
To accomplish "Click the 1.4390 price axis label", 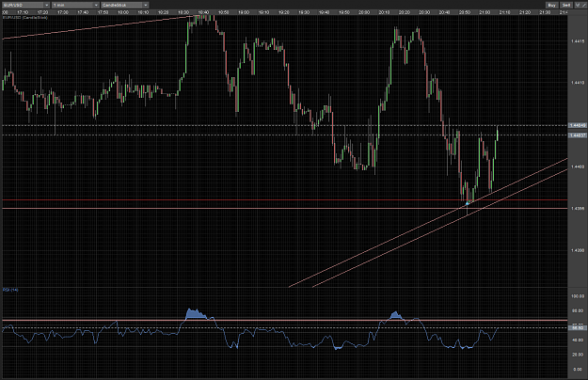I will (x=578, y=250).
